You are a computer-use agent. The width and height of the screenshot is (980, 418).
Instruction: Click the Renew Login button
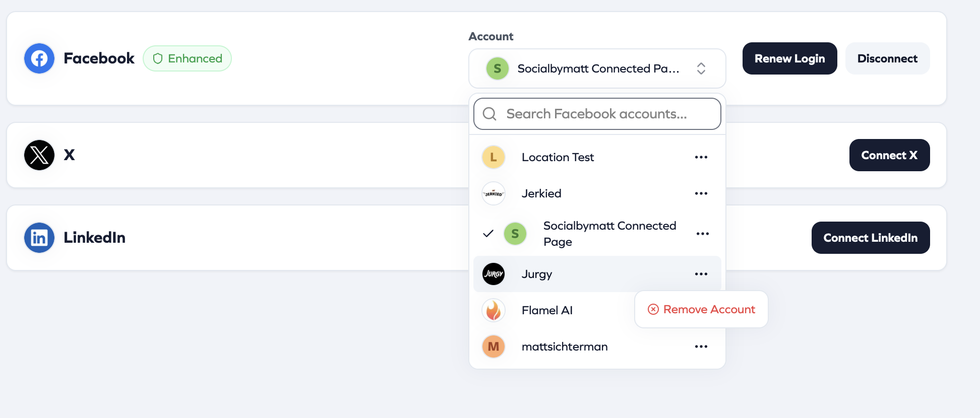pyautogui.click(x=790, y=58)
